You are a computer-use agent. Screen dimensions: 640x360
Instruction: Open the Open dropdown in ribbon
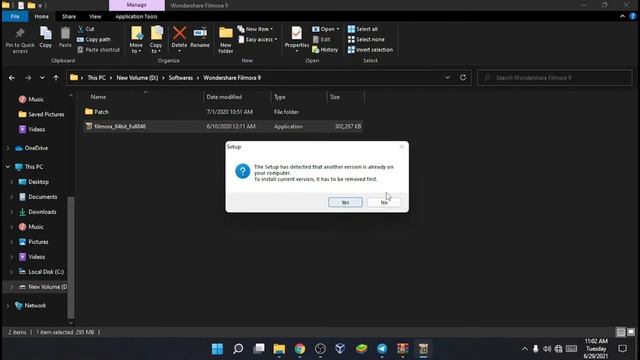326,29
